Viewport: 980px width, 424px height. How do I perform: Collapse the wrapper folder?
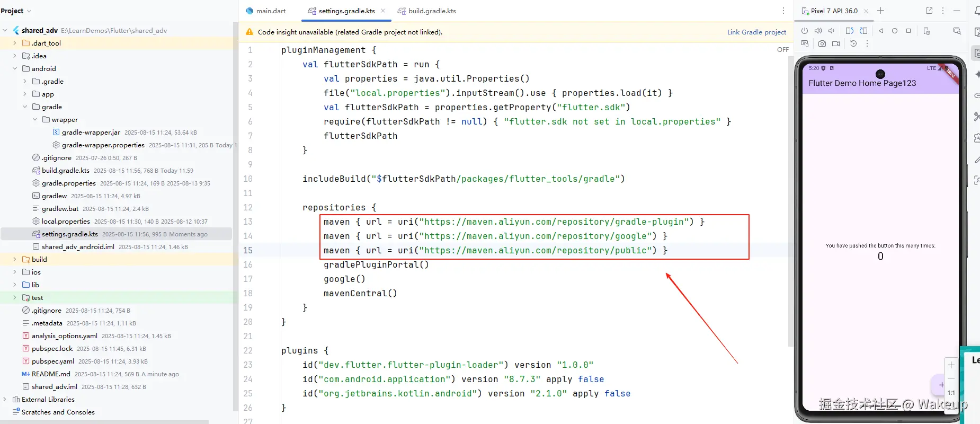click(x=35, y=119)
